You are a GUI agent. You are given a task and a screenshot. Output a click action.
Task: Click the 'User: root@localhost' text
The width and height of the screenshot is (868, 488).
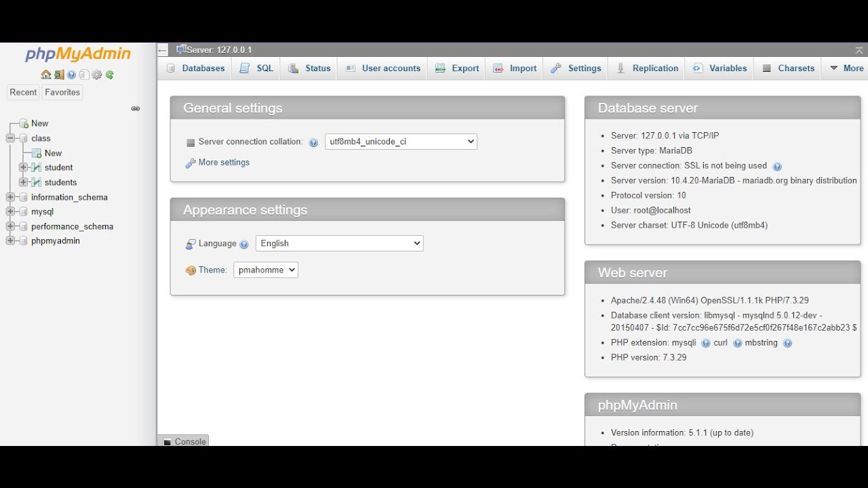[x=651, y=211]
